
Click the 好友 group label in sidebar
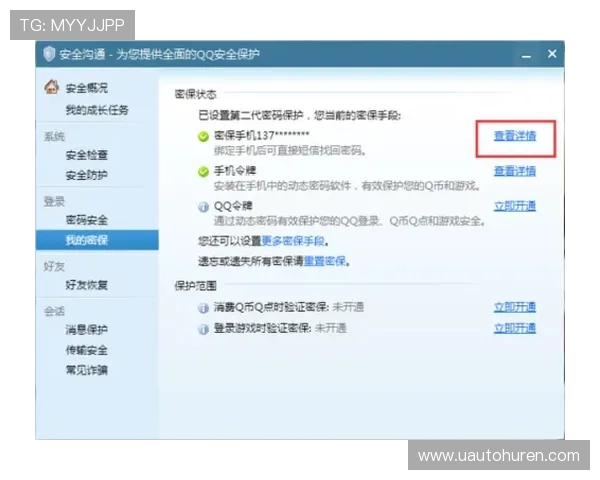pos(54,266)
